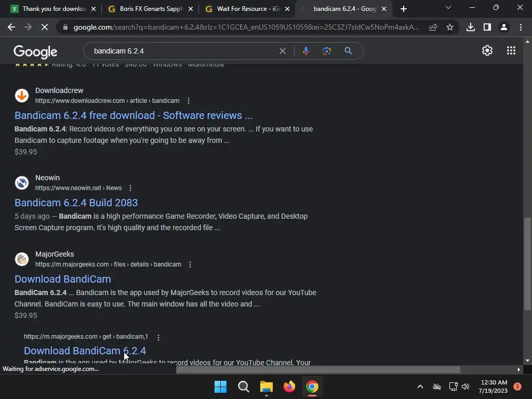View site info via the lock icon
Screen dimensions: 532x399
[x=65, y=27]
